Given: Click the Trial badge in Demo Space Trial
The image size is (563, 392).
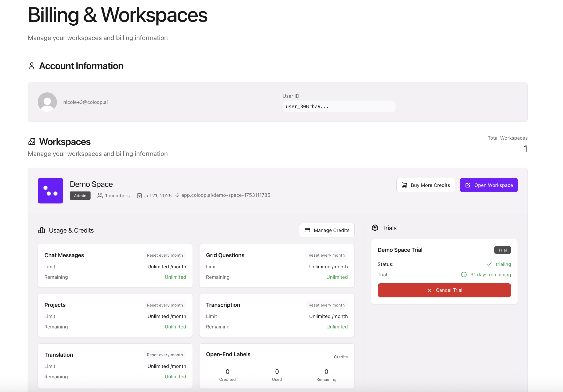Looking at the screenshot, I should [x=502, y=250].
